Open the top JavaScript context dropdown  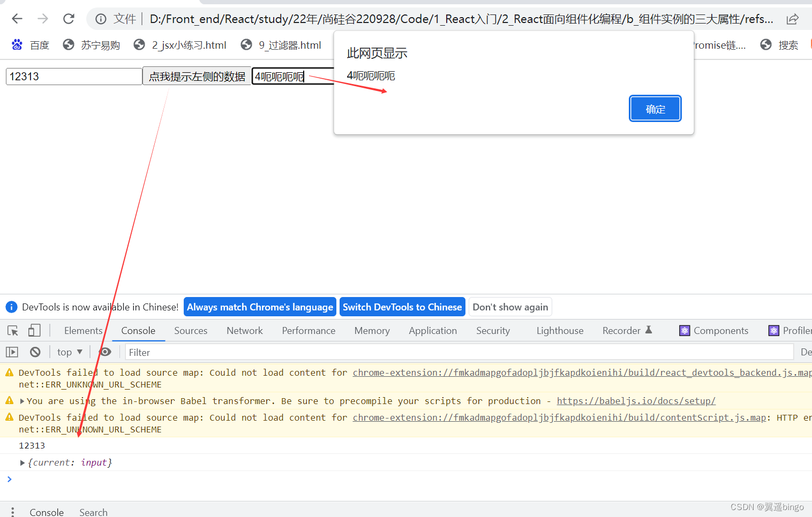[x=70, y=352]
